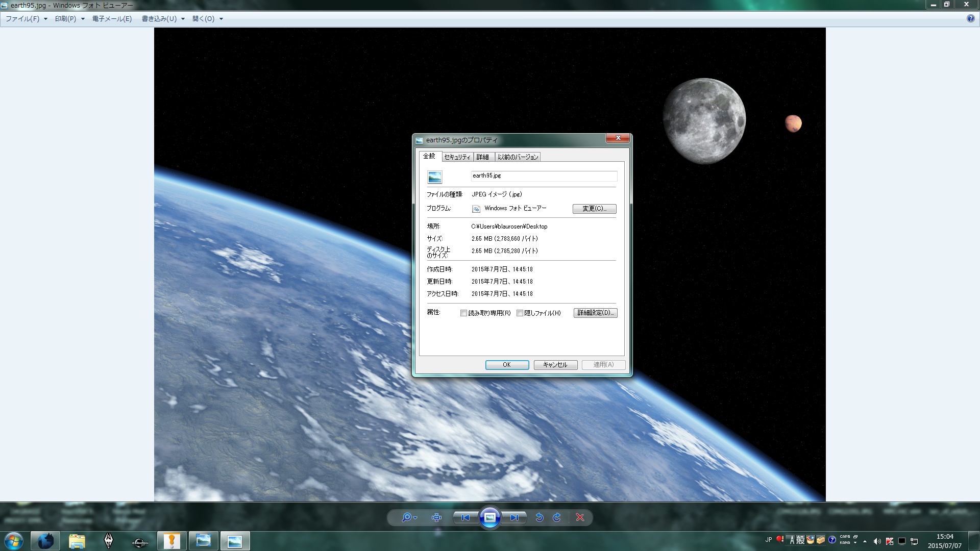Click the 詳細設定(D)... button

[x=595, y=313]
